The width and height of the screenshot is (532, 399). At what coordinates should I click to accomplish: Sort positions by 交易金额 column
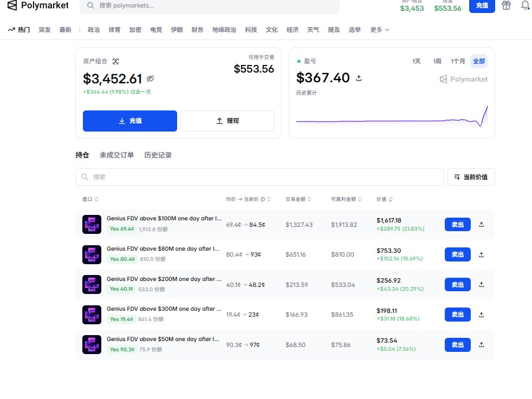pos(298,199)
